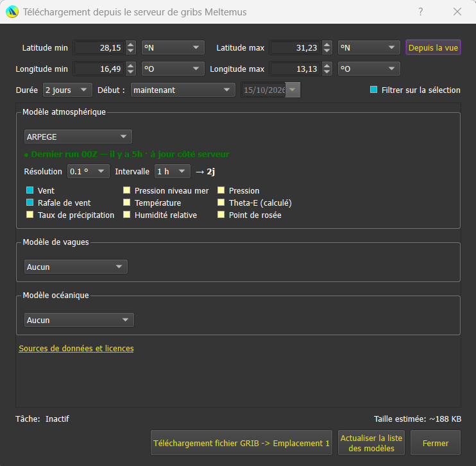Enable Pression niveau mer checkbox
The height and width of the screenshot is (466, 476).
pyautogui.click(x=126, y=190)
